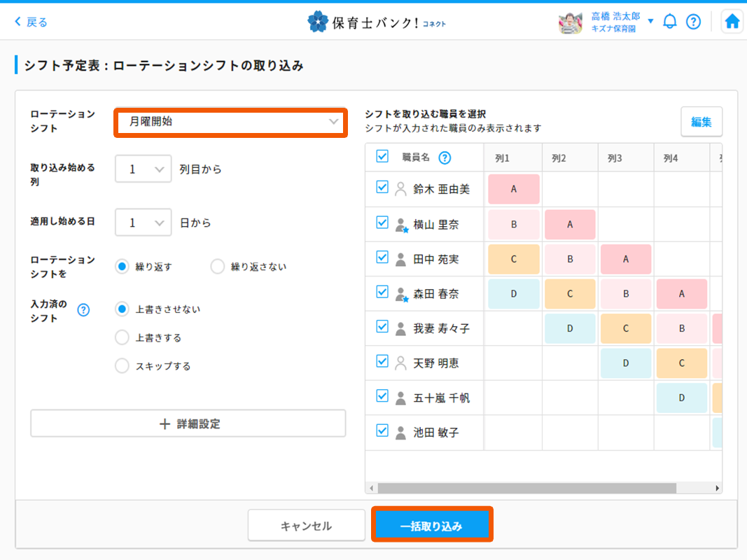Toggle the select-all staff checkbox

(382, 156)
